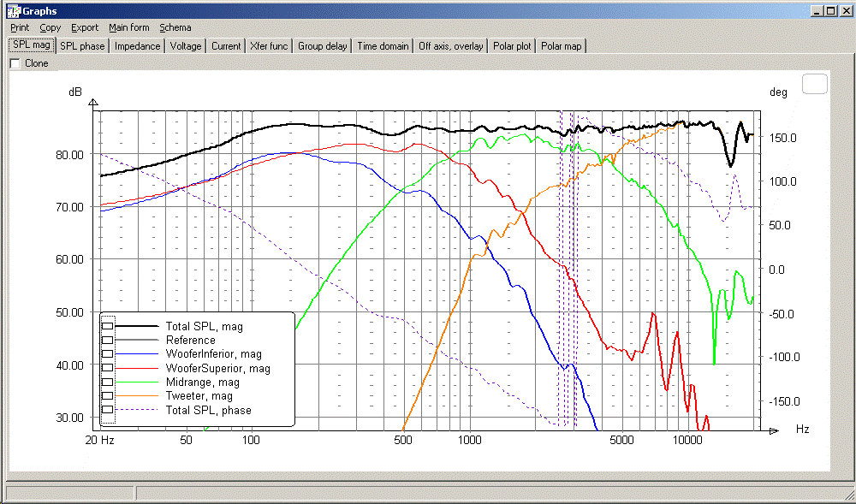The width and height of the screenshot is (856, 504).
Task: Toggle the Midrange, mag legend checkbox
Action: (x=108, y=382)
